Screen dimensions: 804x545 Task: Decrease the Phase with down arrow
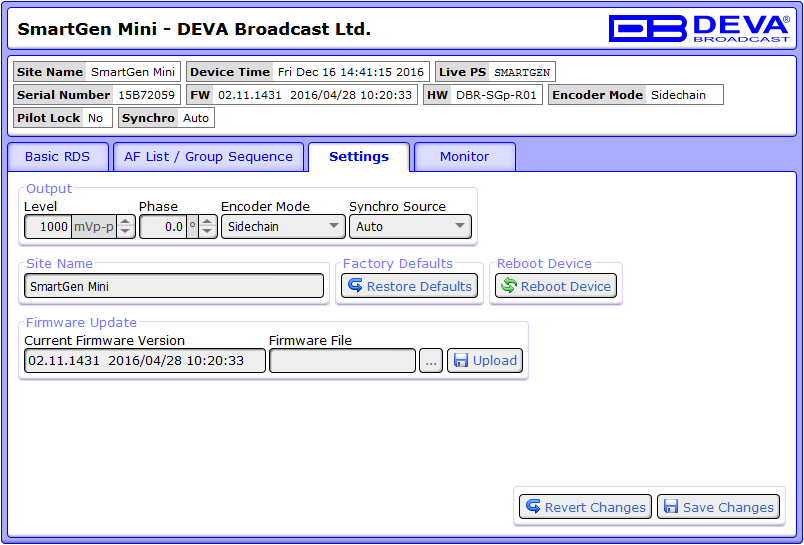(x=207, y=232)
